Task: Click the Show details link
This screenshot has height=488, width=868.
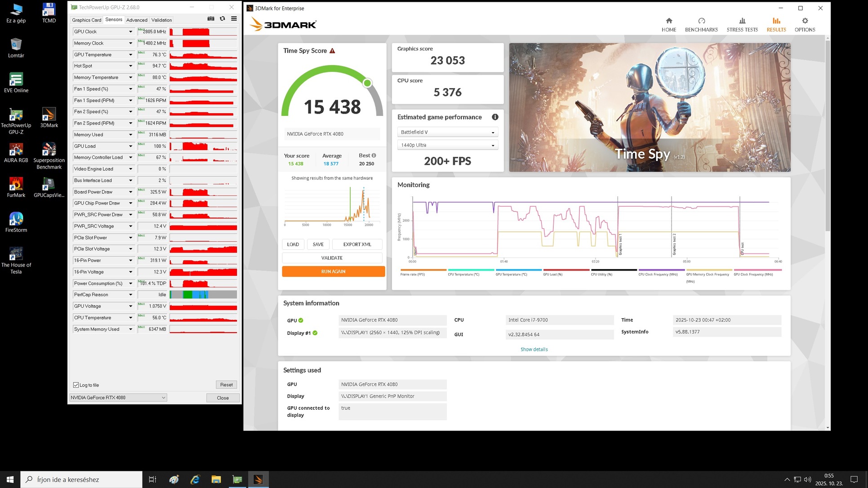Action: 534,349
